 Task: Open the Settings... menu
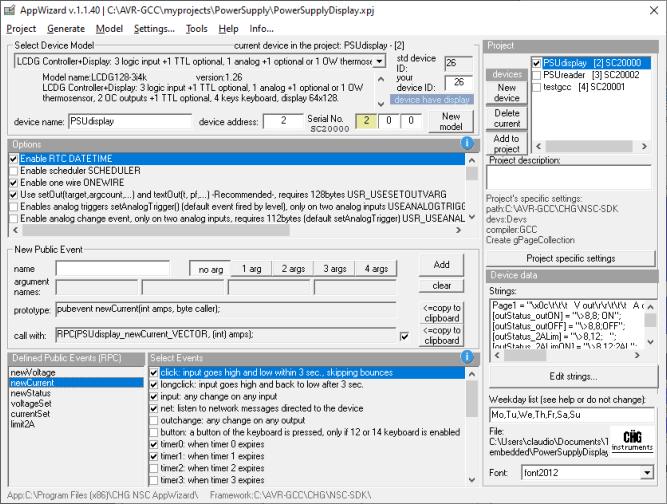click(154, 28)
